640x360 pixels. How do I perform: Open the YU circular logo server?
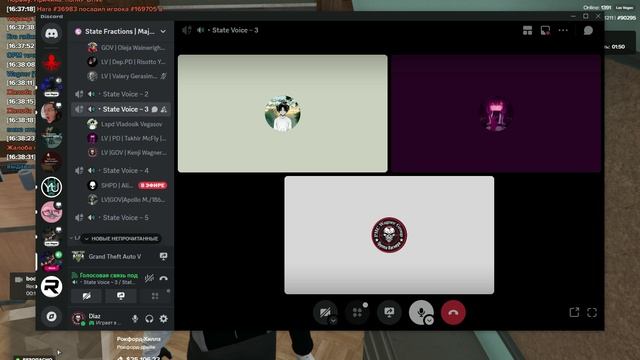point(51,187)
